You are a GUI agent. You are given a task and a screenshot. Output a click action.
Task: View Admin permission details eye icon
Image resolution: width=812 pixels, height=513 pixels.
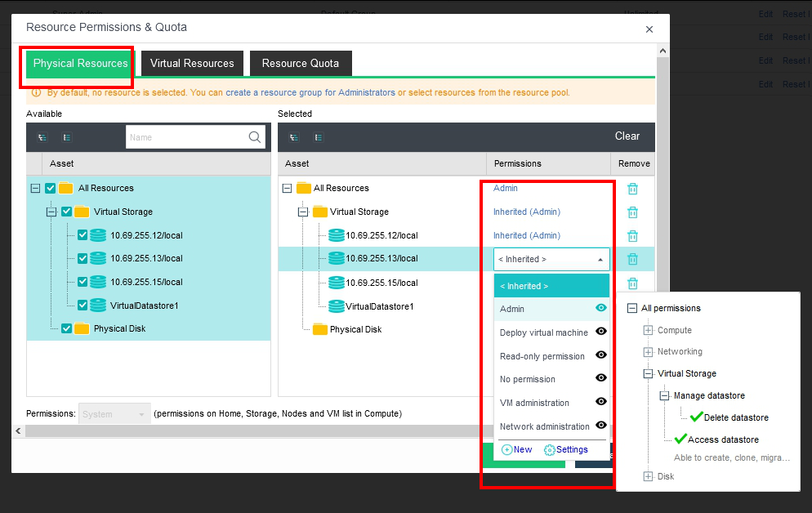600,308
